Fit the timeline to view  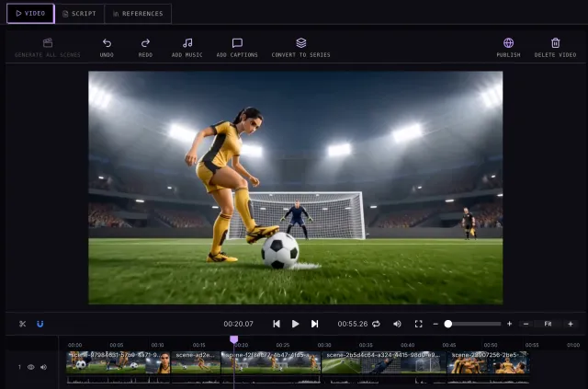548,324
